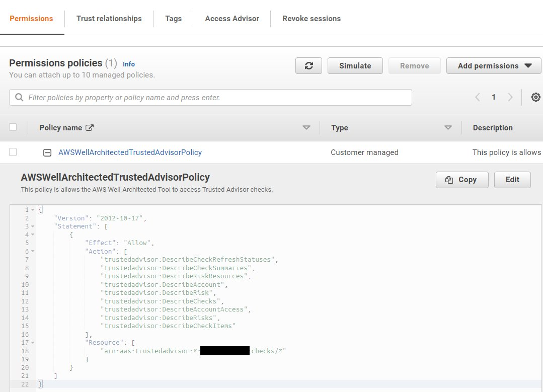Go to previous page arrow
This screenshot has width=543, height=392.
pos(478,97)
